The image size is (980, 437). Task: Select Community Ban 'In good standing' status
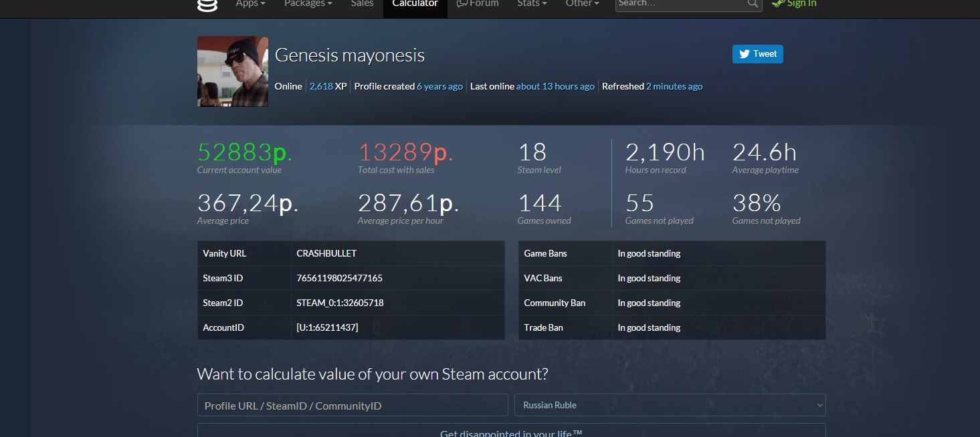tap(649, 303)
